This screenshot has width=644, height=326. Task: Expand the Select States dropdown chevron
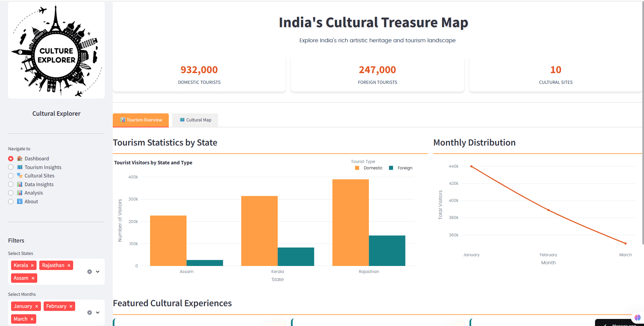click(98, 271)
